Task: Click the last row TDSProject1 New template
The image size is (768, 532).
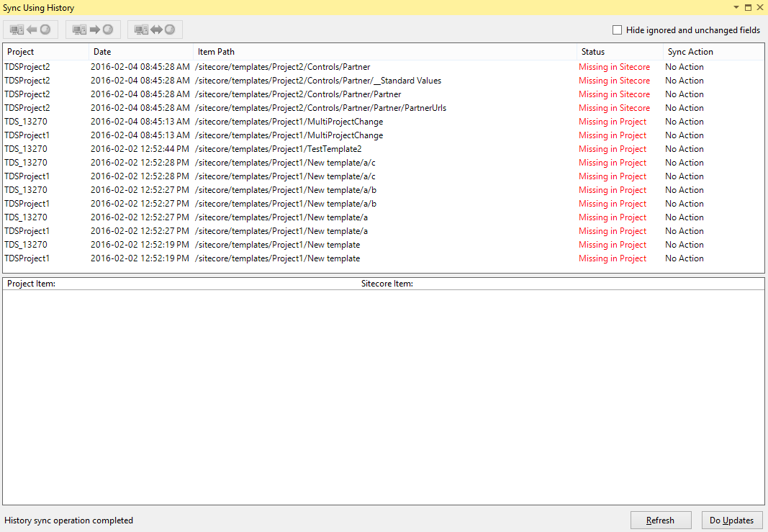Action: (x=383, y=258)
